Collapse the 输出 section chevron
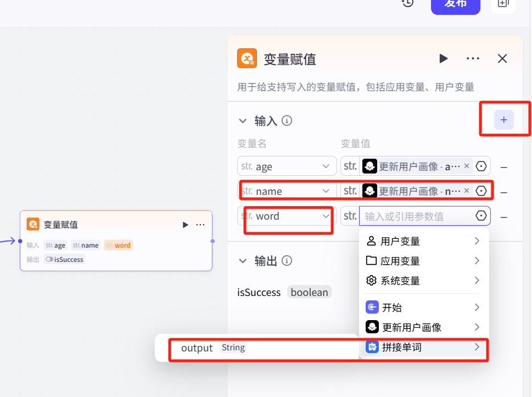This screenshot has height=397, width=532. pyautogui.click(x=243, y=261)
